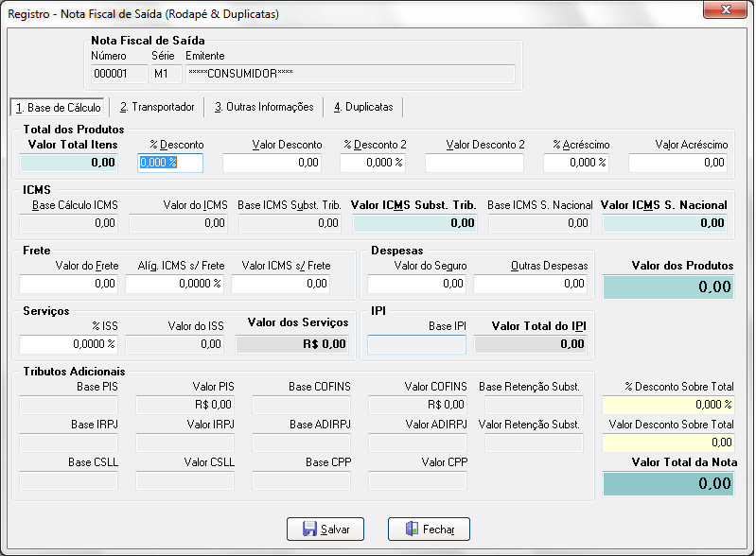The height and width of the screenshot is (556, 756).
Task: Click the Valor Total do IPI field
Action: click(x=531, y=344)
